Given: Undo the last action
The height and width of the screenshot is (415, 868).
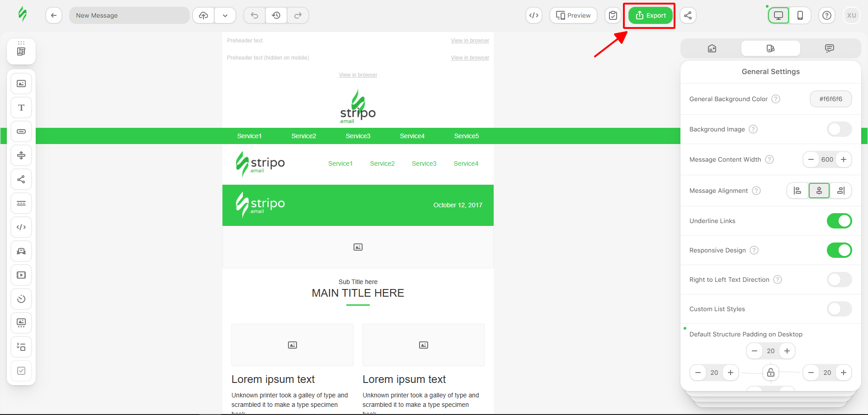Looking at the screenshot, I should [x=255, y=15].
